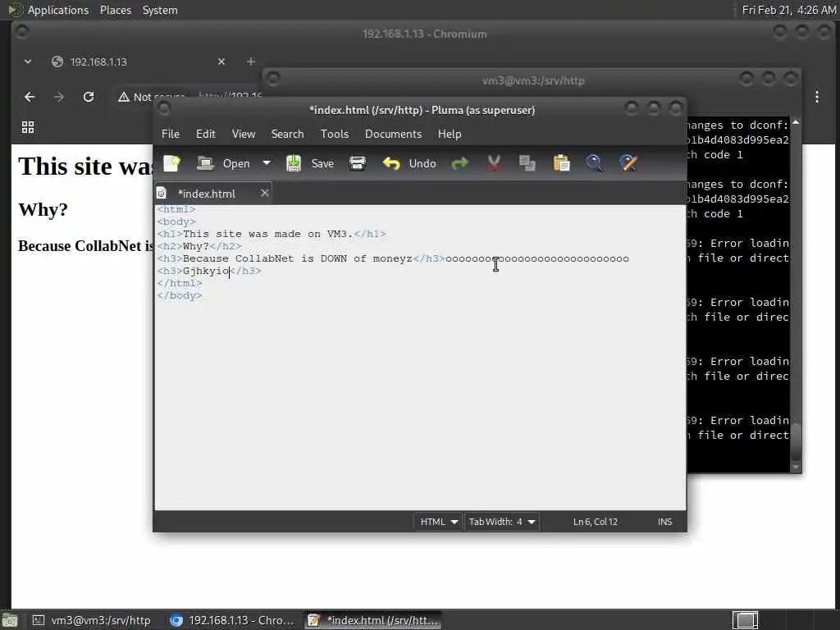Open the Places menu
The width and height of the screenshot is (840, 630).
(116, 10)
